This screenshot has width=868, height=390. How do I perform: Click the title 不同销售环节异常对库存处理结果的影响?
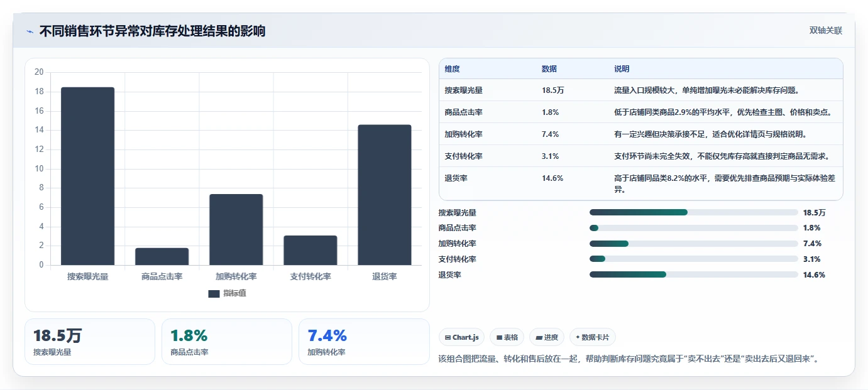[152, 31]
